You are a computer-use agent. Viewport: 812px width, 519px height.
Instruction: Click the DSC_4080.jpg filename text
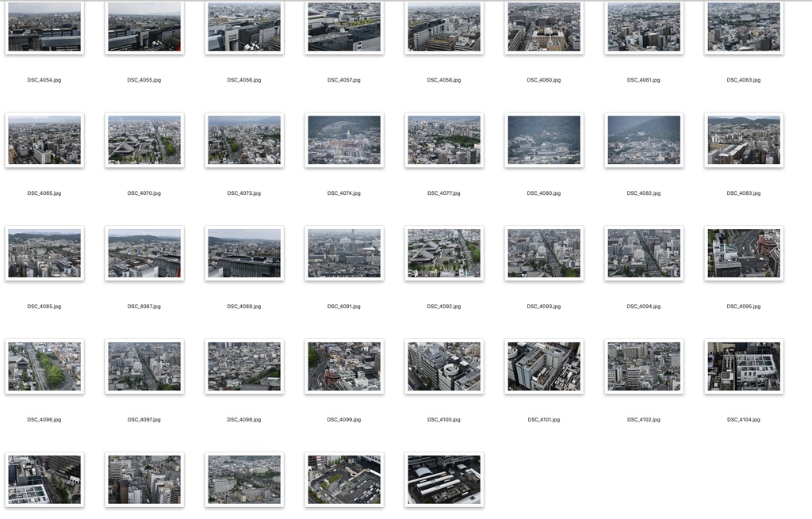pyautogui.click(x=543, y=192)
